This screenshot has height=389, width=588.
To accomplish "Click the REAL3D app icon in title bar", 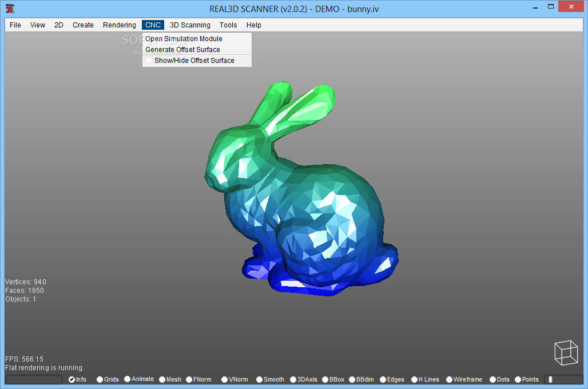I will click(x=10, y=8).
